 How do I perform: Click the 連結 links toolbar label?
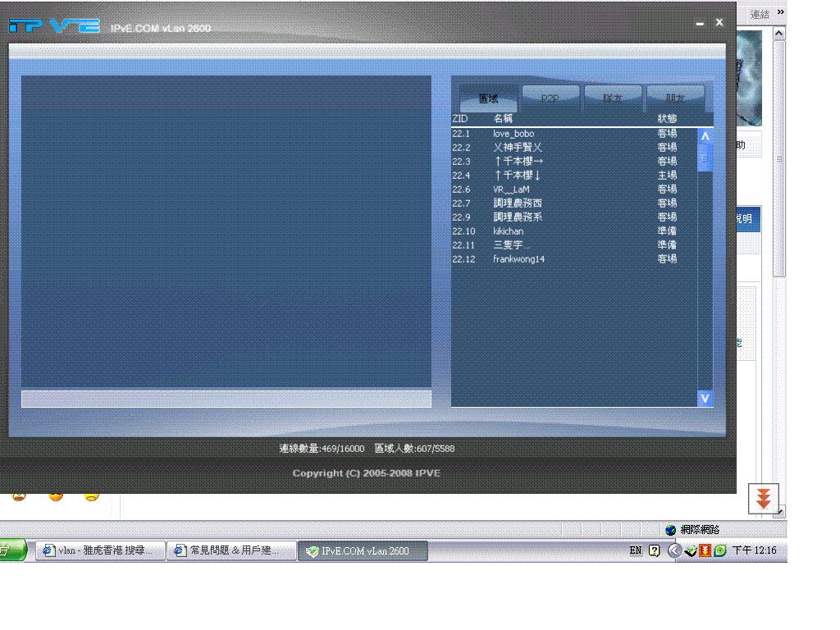tap(760, 15)
